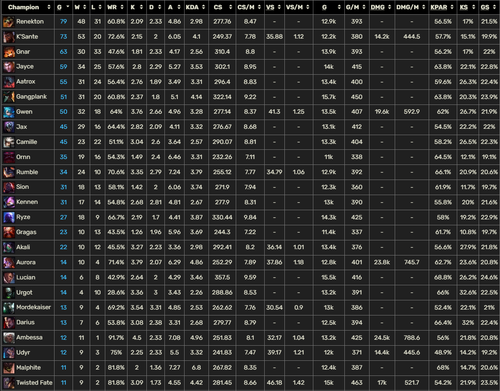The image size is (500, 391).
Task: Click Urgot's champion portrait icon
Action: tap(9, 293)
